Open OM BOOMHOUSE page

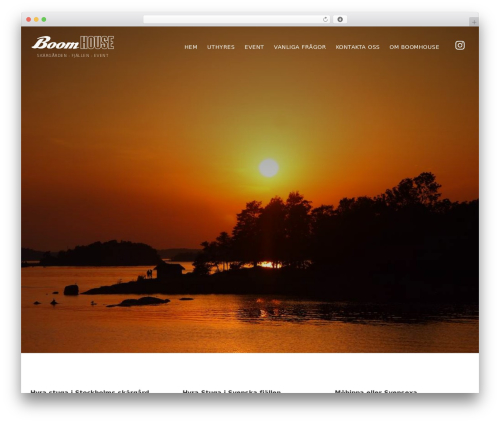414,47
